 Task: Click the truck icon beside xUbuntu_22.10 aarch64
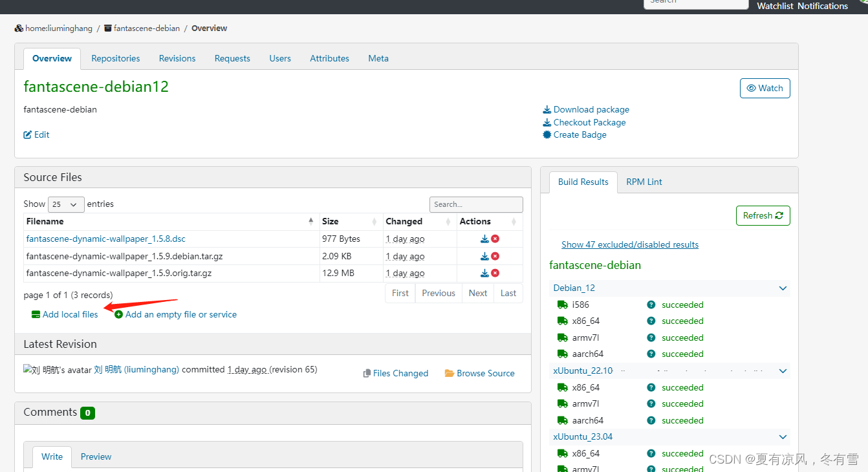coord(562,420)
